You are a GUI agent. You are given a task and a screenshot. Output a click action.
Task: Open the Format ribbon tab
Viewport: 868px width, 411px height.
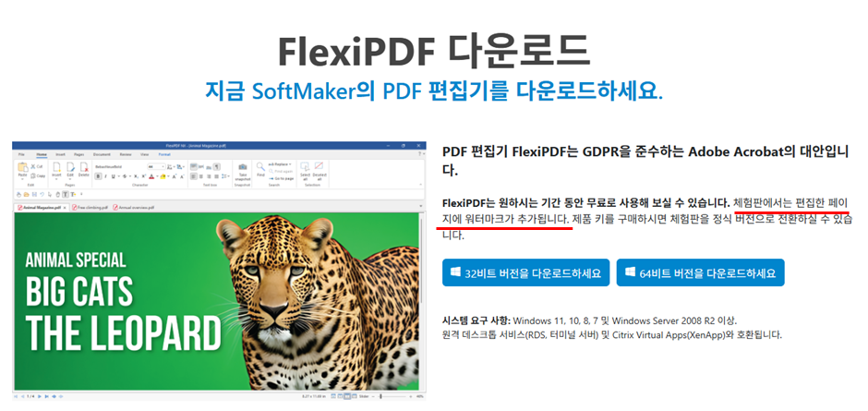click(x=164, y=154)
